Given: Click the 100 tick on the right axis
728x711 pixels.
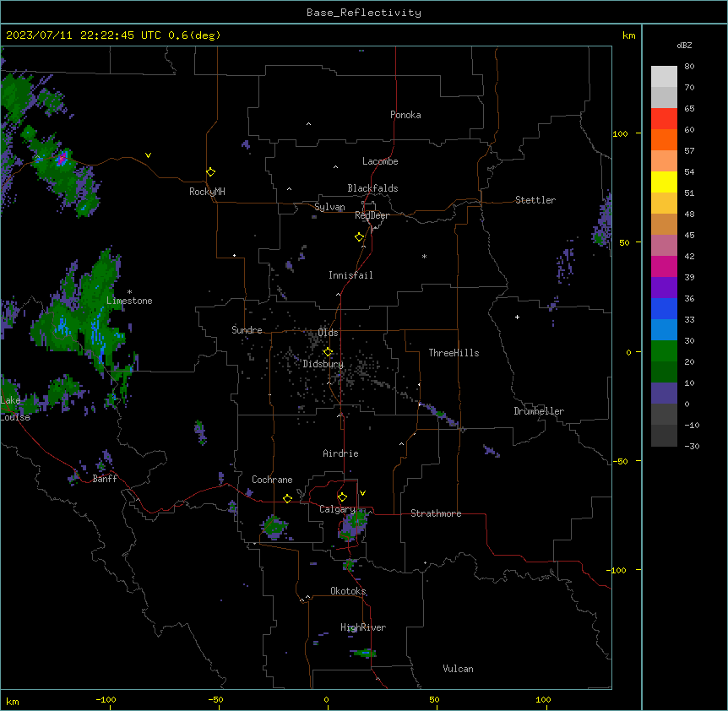Looking at the screenshot, I should point(620,133).
